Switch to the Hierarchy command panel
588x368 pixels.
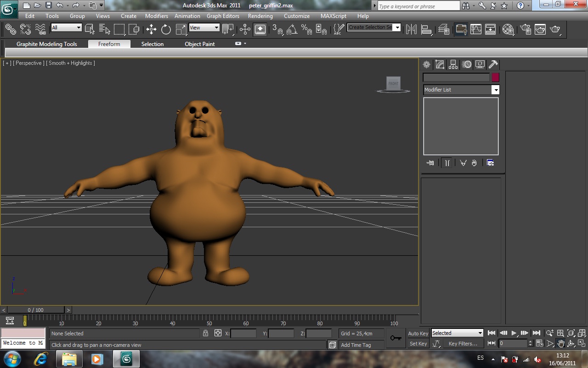coord(453,64)
